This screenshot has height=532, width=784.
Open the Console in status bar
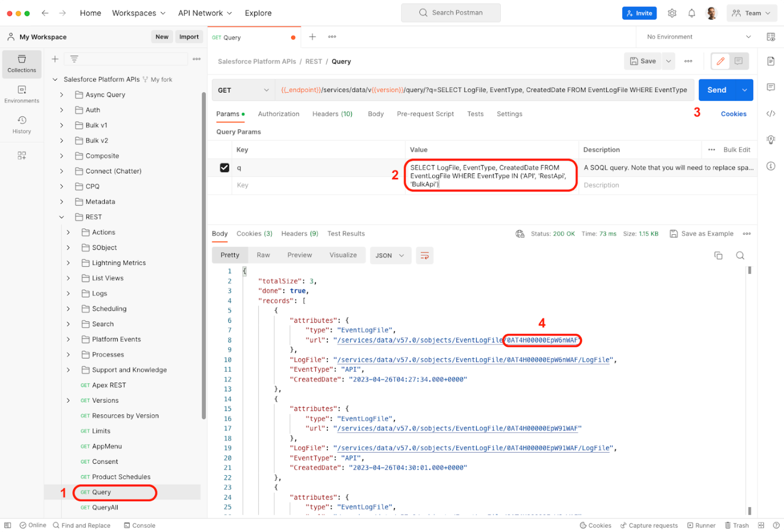tap(139, 526)
